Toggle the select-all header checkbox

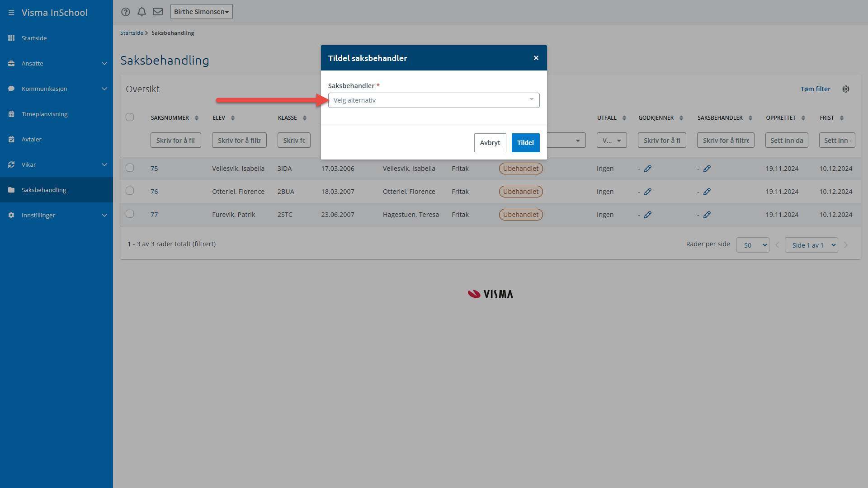(x=130, y=117)
